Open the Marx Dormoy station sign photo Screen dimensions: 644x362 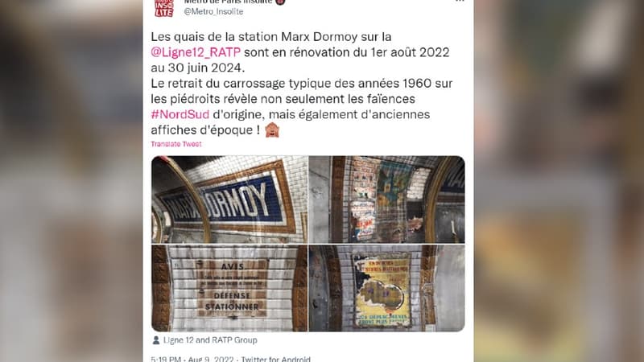pyautogui.click(x=229, y=200)
